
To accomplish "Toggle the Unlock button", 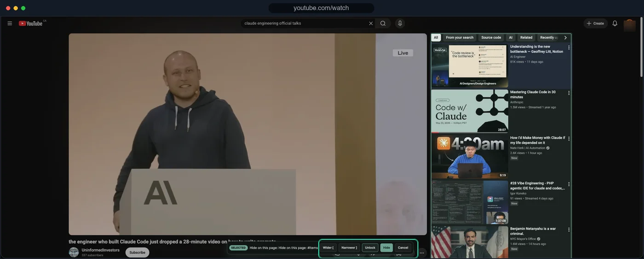I will pos(370,247).
